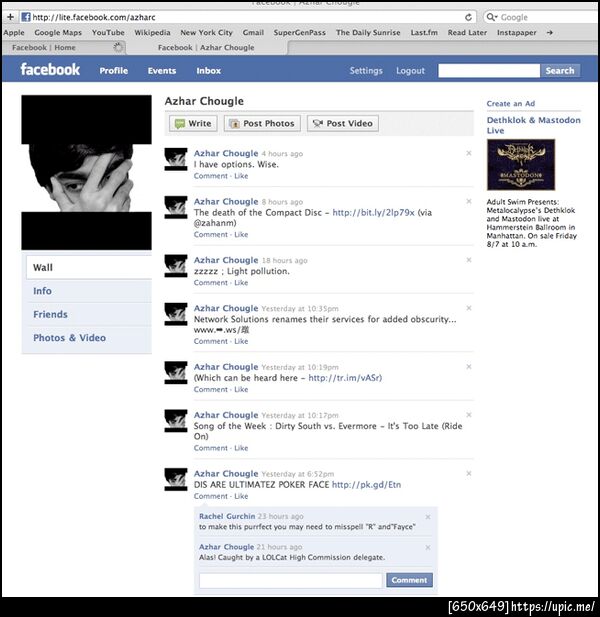Open Settings in the Facebook header
The image size is (600, 617).
point(366,70)
